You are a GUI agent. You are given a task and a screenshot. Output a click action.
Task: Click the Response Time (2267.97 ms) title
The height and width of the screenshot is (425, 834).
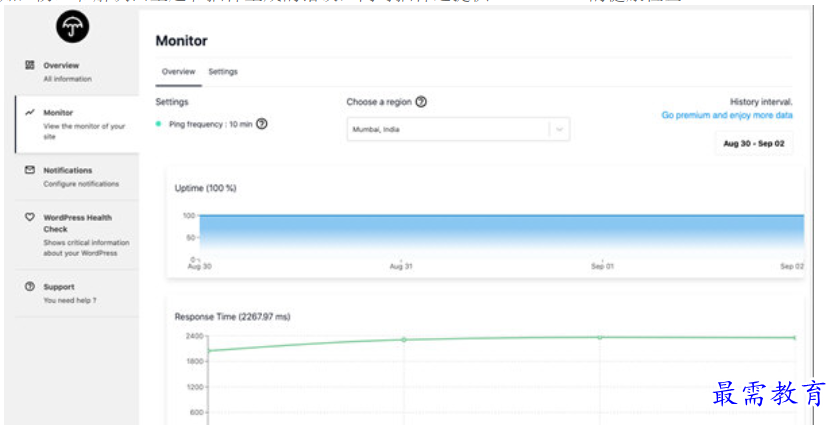tap(232, 316)
